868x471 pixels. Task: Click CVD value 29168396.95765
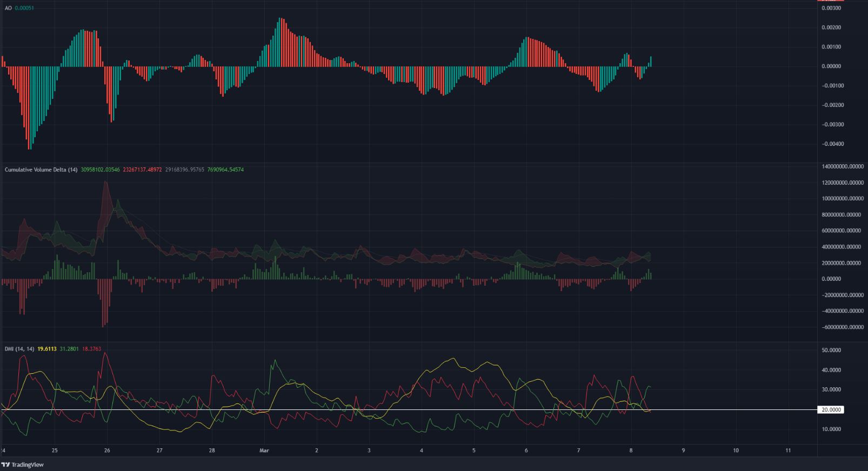click(x=185, y=170)
